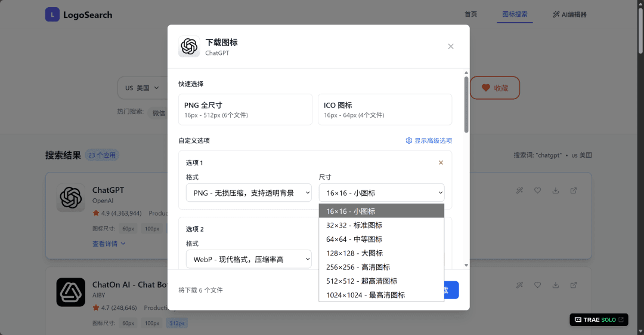Select the PNG 全尺寸 quick option
Image resolution: width=644 pixels, height=335 pixels.
[245, 109]
